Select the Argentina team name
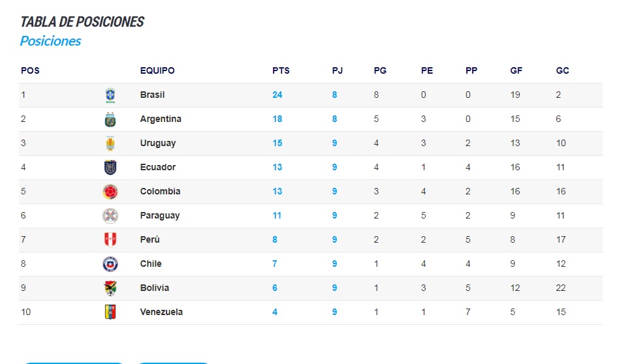Viewport: 632px width, 364px height. (161, 119)
